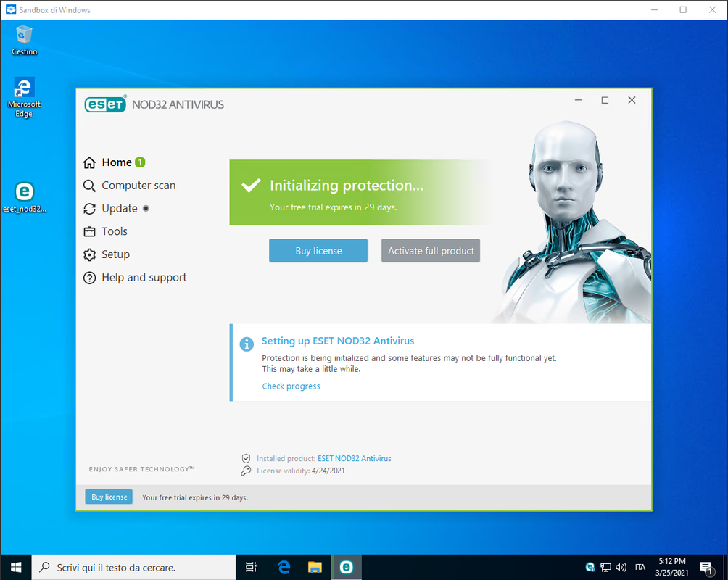Click the magnifier icon for Computer scan
Image resolution: width=728 pixels, height=580 pixels.
[x=89, y=186]
